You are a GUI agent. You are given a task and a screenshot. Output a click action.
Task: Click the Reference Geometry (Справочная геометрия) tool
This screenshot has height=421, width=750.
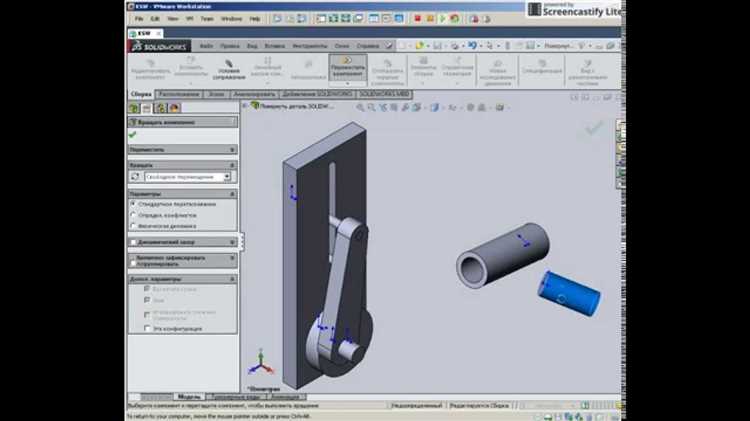point(457,67)
